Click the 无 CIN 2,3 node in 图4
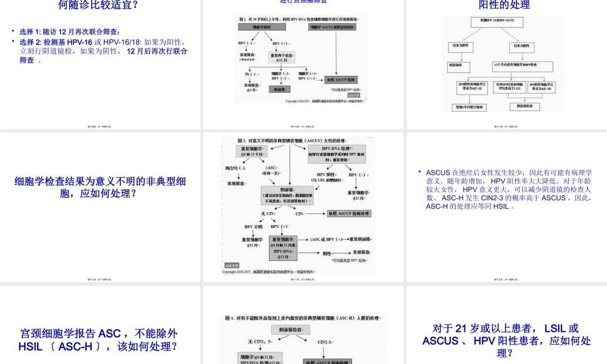Screen dimensions: 607x364 tap(259, 342)
